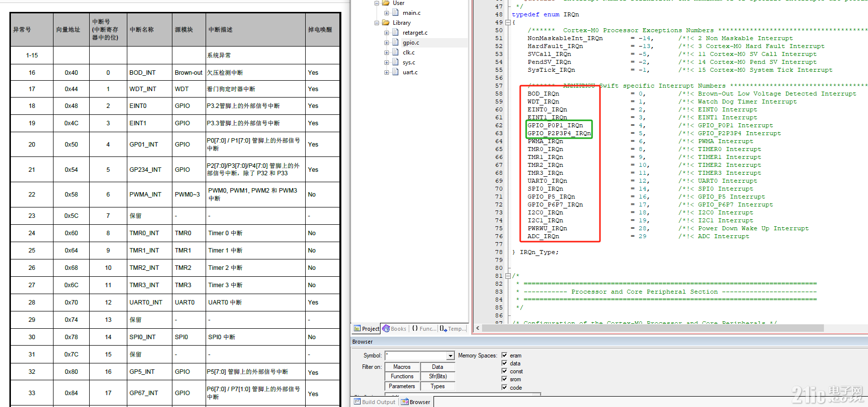Filter on Functions button
The width and height of the screenshot is (868, 407).
coord(402,376)
